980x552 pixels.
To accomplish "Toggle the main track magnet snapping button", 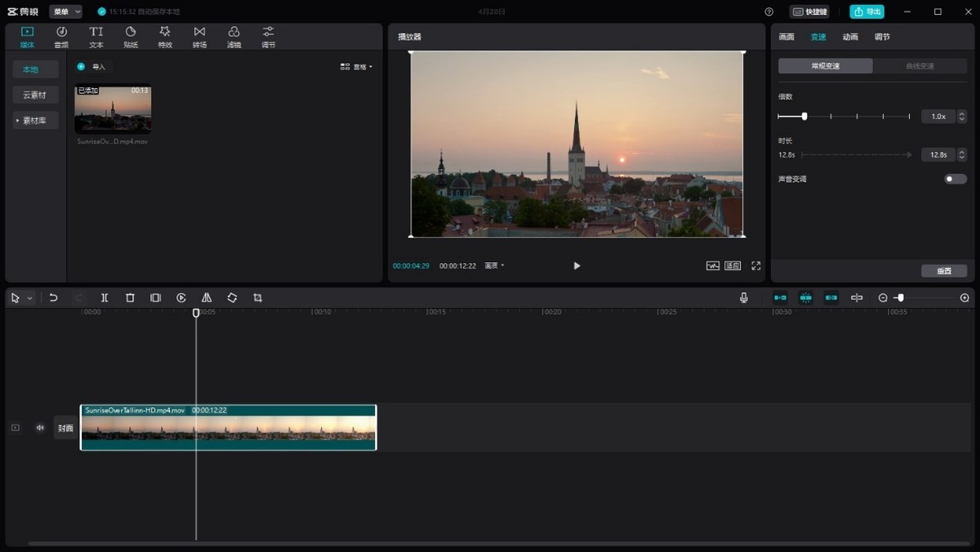I will tap(780, 298).
